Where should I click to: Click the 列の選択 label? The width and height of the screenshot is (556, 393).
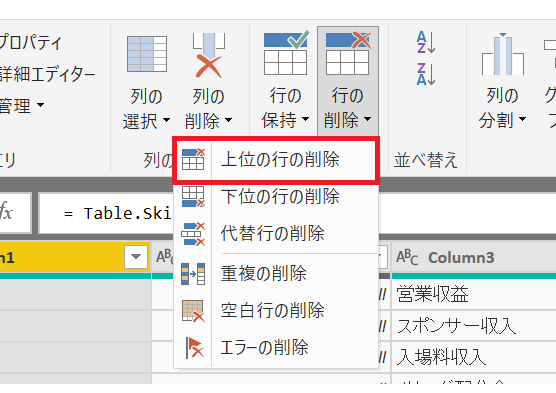pyautogui.click(x=146, y=108)
